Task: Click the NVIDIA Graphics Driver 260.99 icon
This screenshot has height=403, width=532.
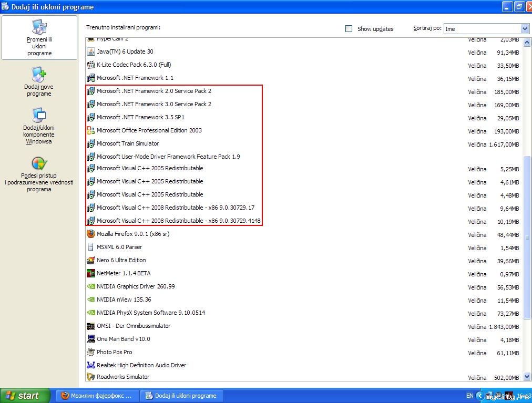Action: tap(90, 287)
